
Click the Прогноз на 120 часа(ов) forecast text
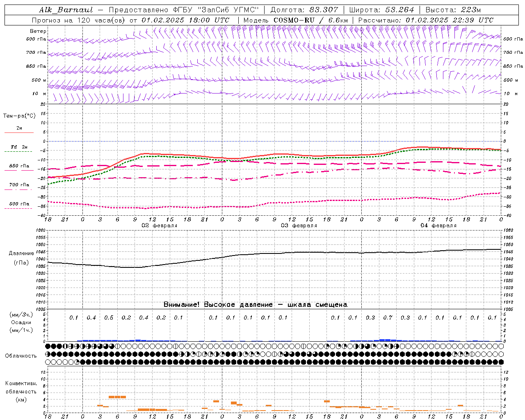[x=79, y=20]
